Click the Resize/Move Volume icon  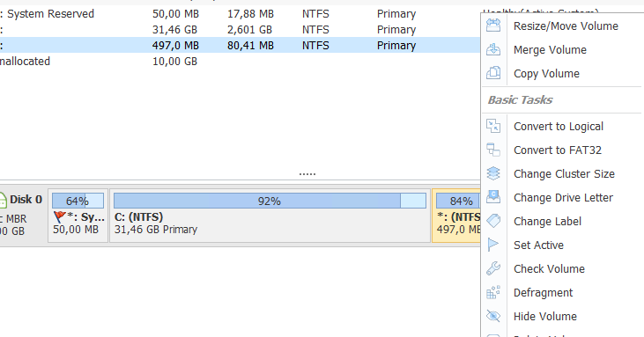[493, 26]
